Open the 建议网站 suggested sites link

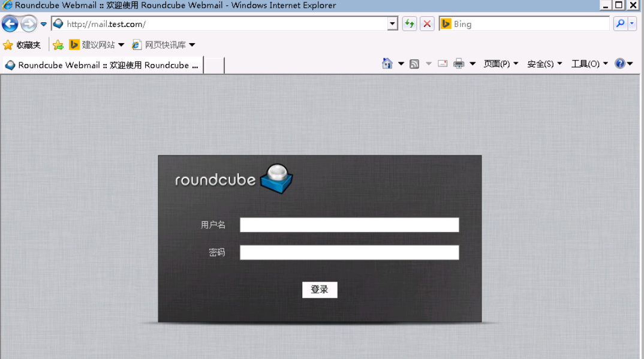pyautogui.click(x=93, y=44)
